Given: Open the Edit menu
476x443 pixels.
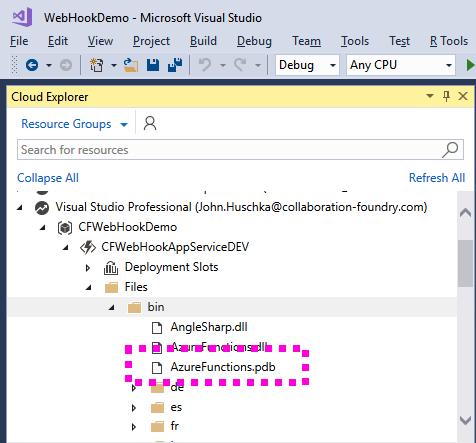Looking at the screenshot, I should [58, 41].
